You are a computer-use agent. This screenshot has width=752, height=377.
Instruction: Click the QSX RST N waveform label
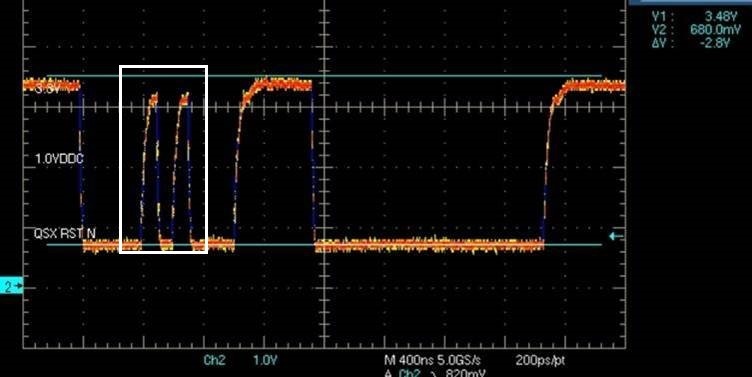[65, 234]
